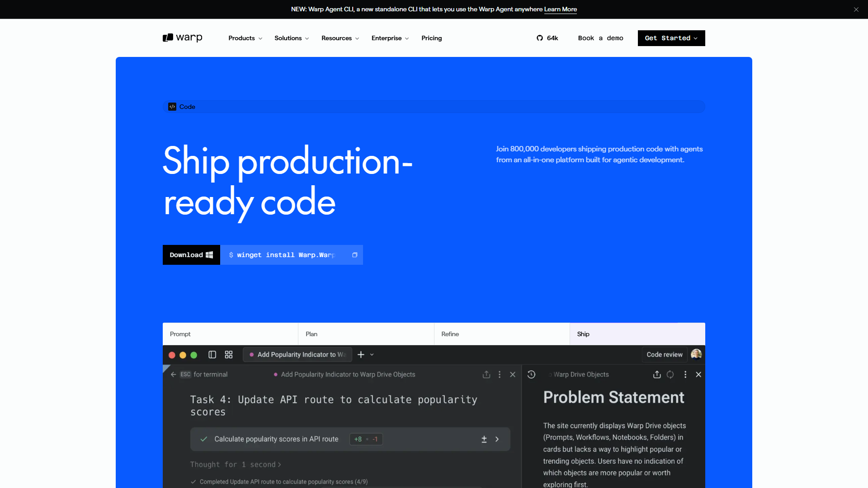
Task: Toggle the sidebar panel icon in Warp window
Action: (212, 355)
